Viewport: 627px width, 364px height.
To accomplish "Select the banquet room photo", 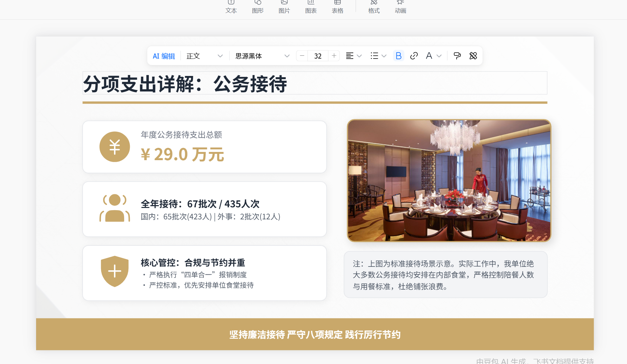I will coord(449,180).
